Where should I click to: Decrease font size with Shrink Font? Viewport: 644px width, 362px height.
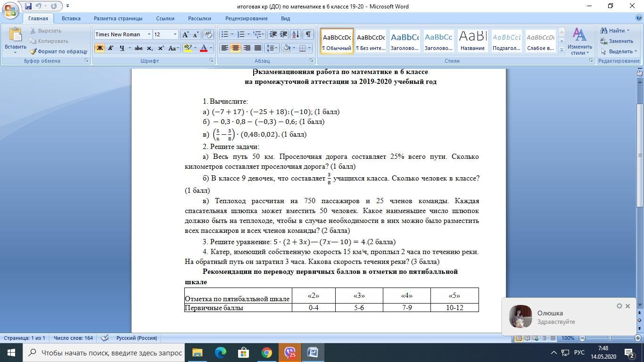pos(196,34)
